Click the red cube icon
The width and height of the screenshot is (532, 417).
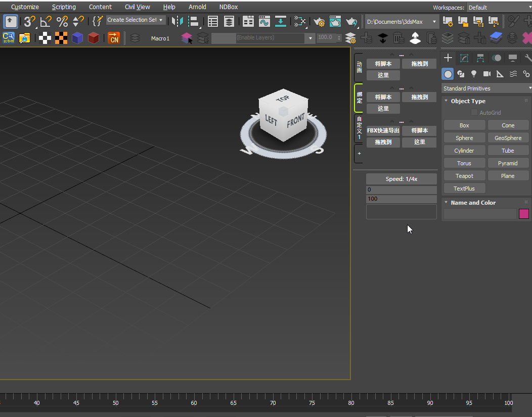tap(94, 38)
